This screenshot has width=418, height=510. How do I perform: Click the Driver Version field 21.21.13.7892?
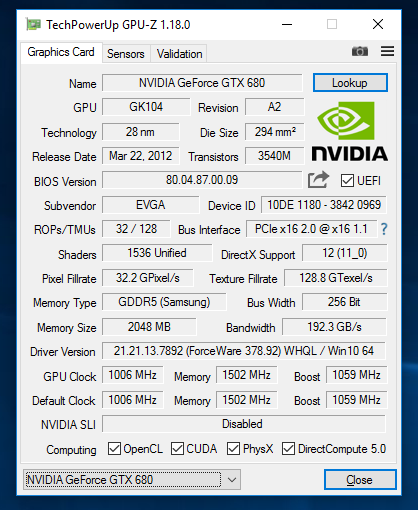coord(244,351)
